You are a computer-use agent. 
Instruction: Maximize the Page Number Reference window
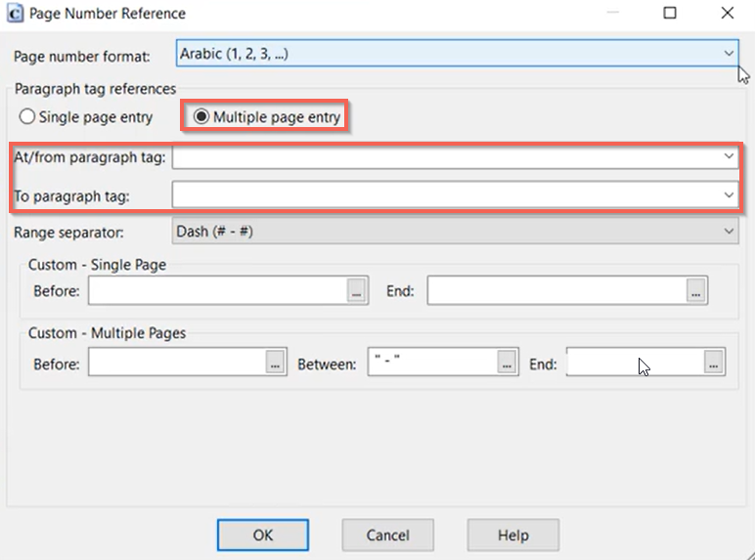[670, 13]
